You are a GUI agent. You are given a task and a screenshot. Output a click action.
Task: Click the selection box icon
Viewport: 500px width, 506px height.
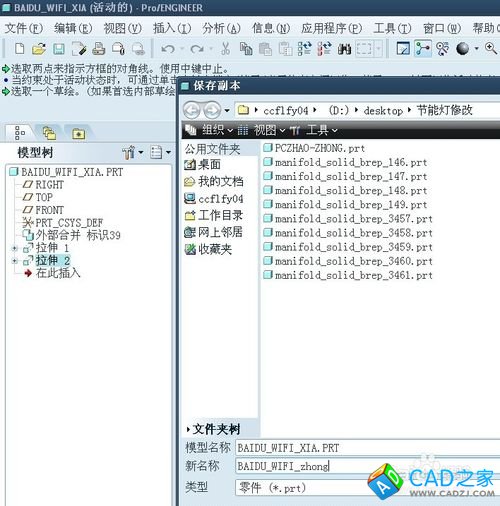coord(364,49)
